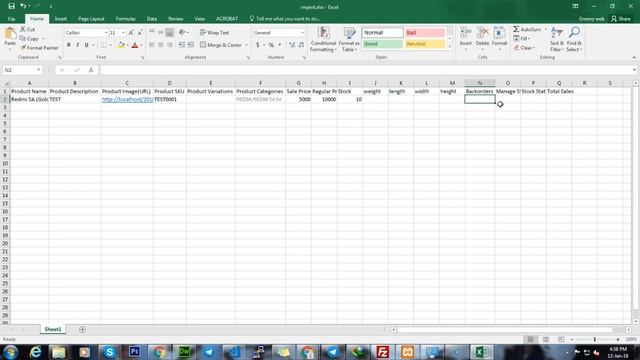Click the Insert Function fx icon
This screenshot has width=640, height=360.
pos(91,70)
